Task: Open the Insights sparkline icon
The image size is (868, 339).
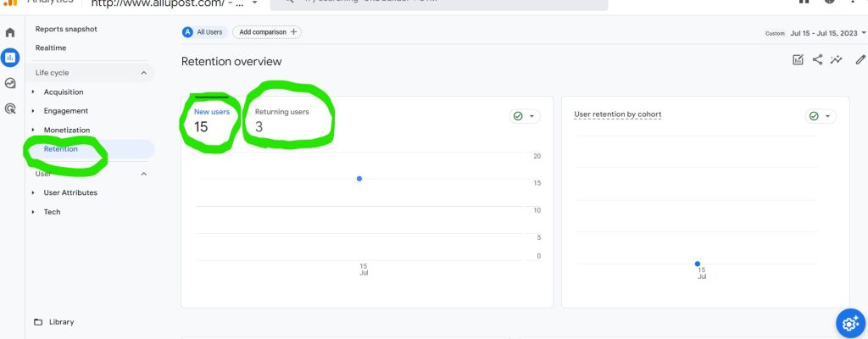Action: 837,59
